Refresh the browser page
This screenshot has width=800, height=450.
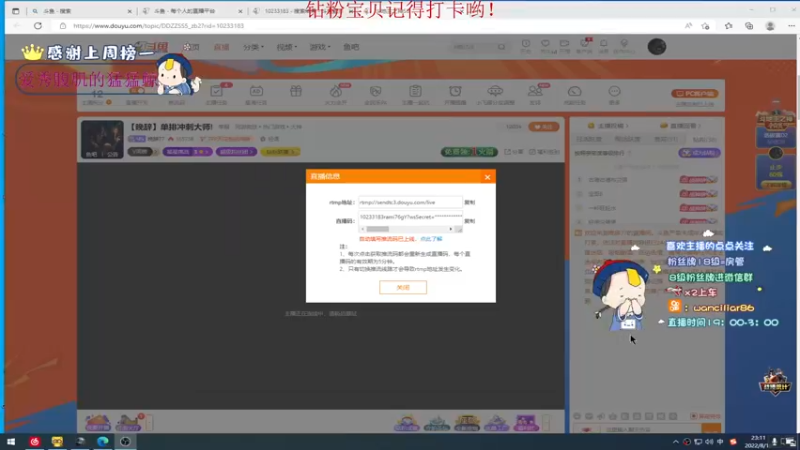(x=38, y=26)
